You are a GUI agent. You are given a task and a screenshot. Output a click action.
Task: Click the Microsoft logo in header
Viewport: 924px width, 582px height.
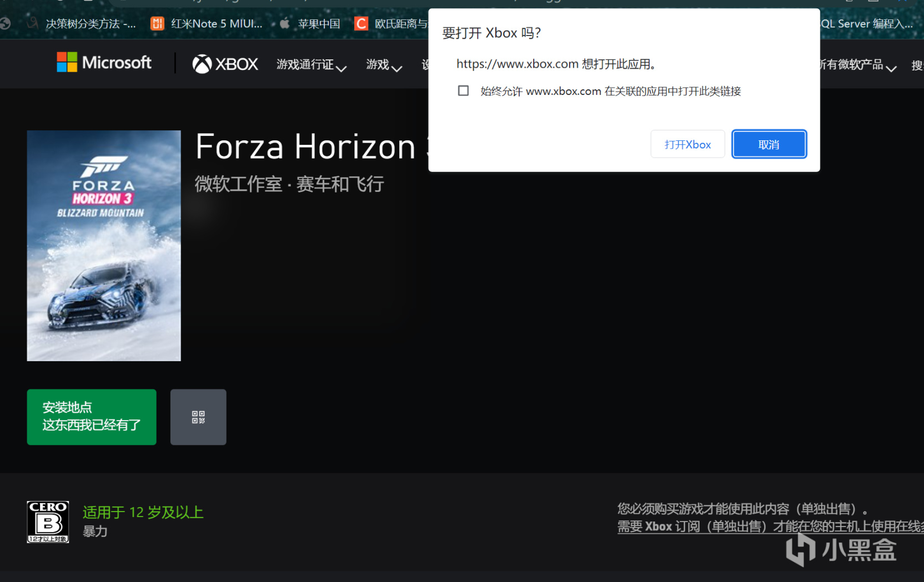[104, 62]
